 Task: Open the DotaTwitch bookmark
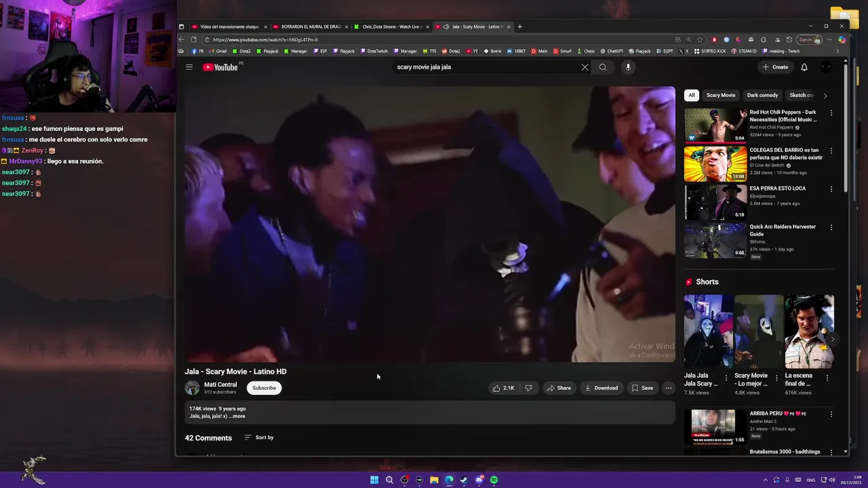coord(374,51)
